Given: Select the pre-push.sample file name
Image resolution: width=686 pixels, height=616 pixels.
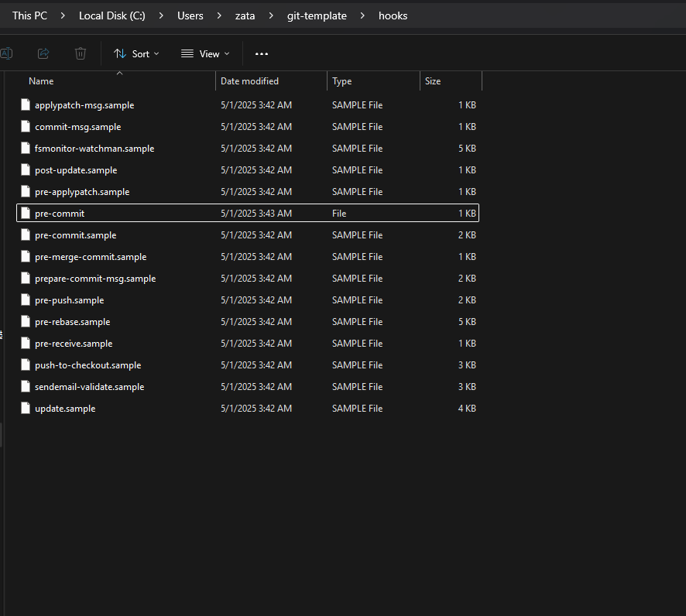Looking at the screenshot, I should coord(70,300).
